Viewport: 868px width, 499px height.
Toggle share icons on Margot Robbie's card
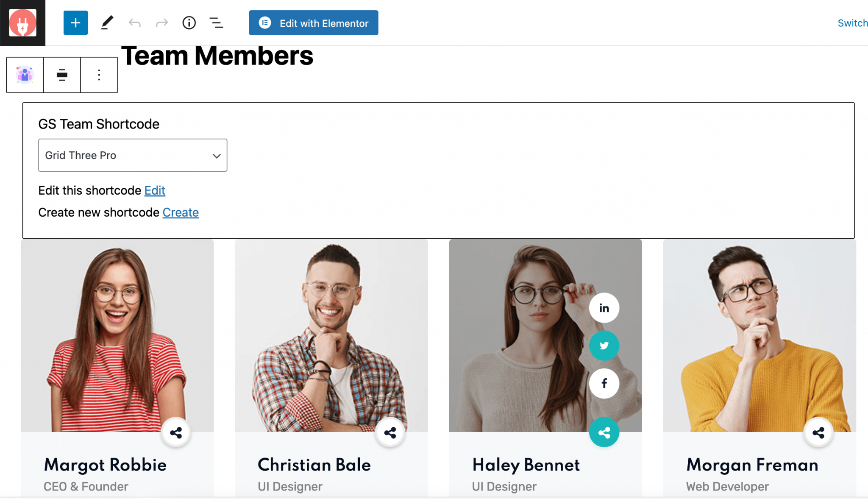(x=176, y=432)
